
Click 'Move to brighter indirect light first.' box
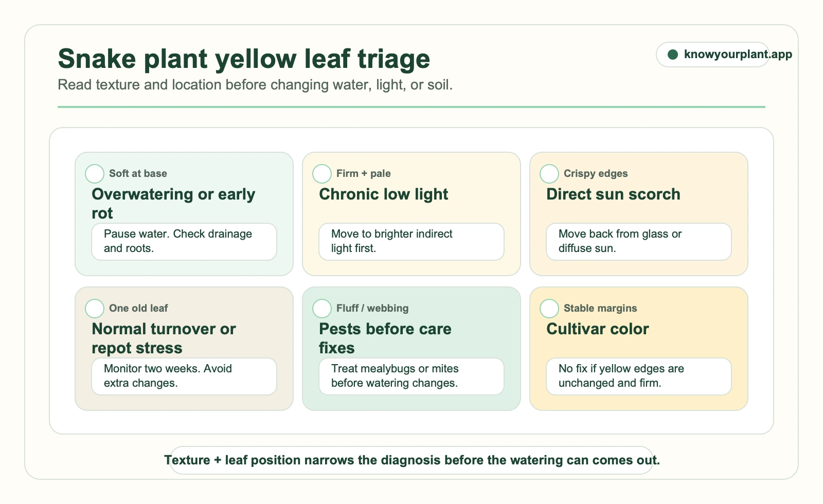[411, 242]
